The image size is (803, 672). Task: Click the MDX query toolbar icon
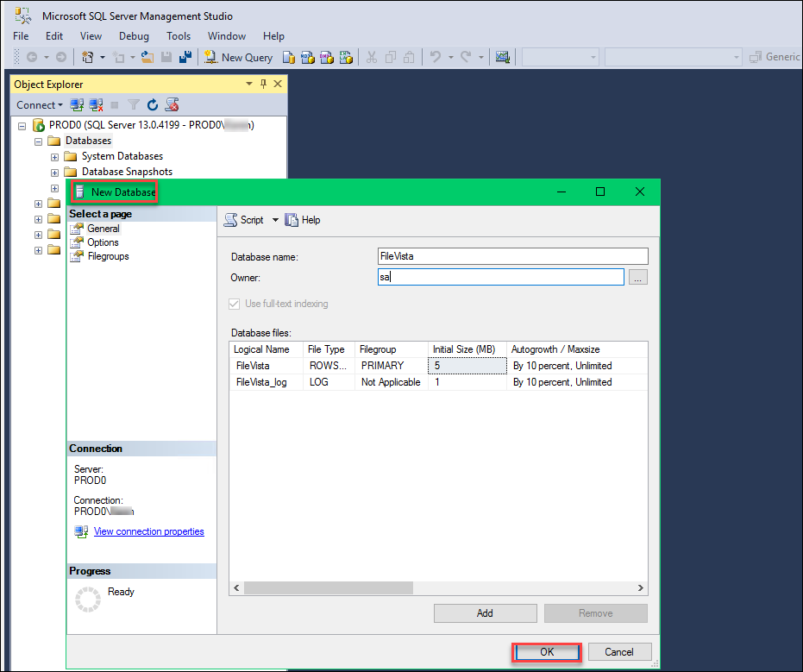pyautogui.click(x=308, y=57)
